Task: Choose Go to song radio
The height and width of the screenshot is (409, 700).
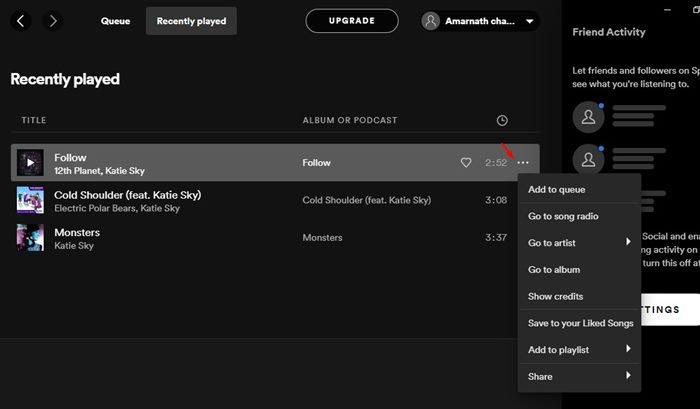Action: (579, 216)
